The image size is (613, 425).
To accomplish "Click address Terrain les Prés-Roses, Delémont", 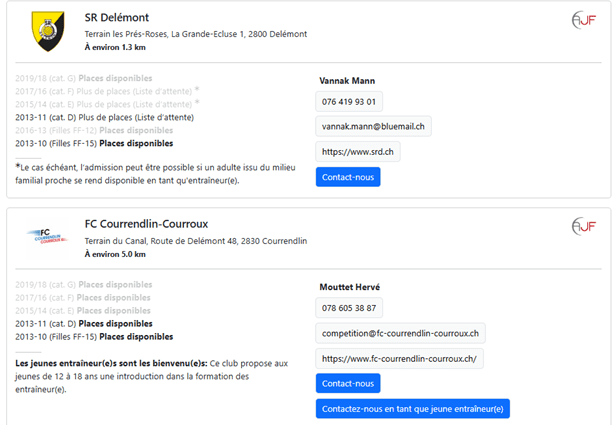I will pyautogui.click(x=196, y=34).
